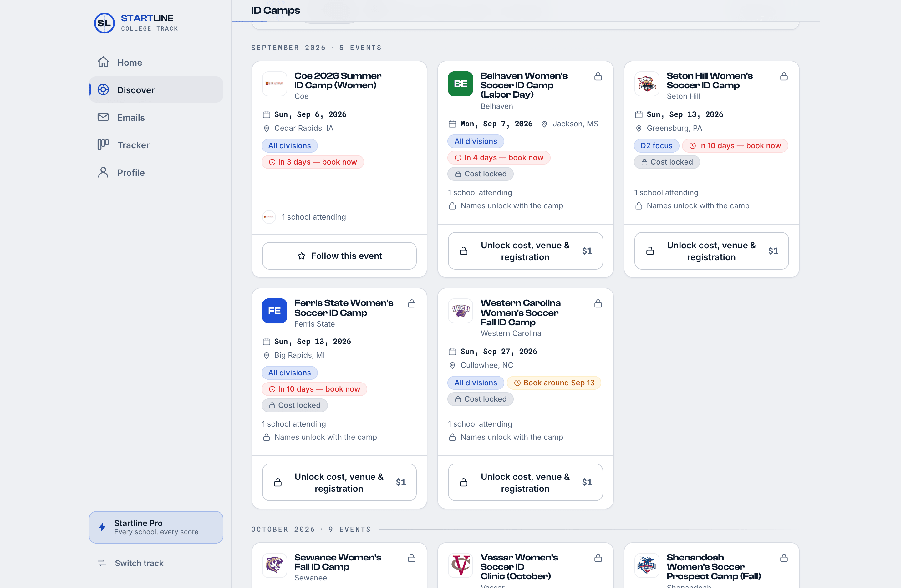Open the Profile section
This screenshot has height=588, width=901.
coord(156,173)
